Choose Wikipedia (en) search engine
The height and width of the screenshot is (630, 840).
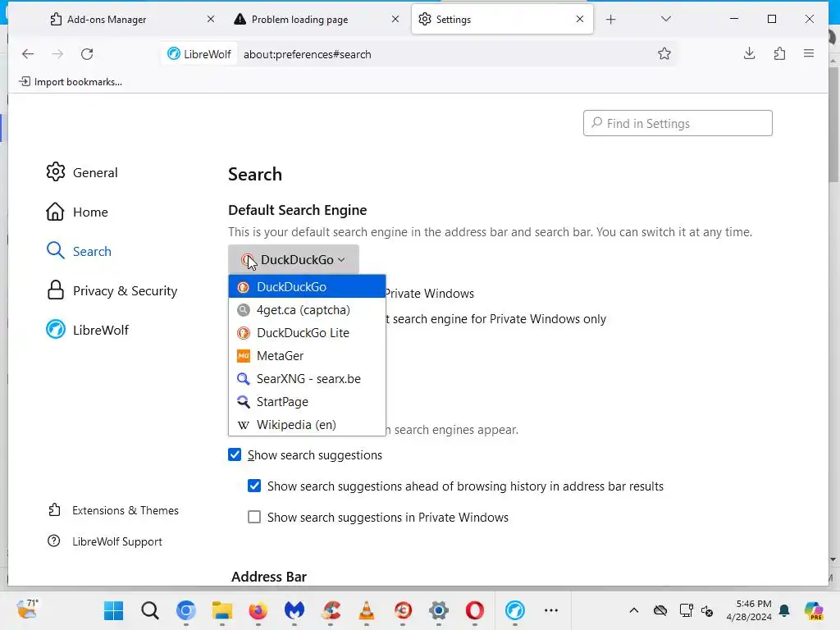[x=307, y=424]
